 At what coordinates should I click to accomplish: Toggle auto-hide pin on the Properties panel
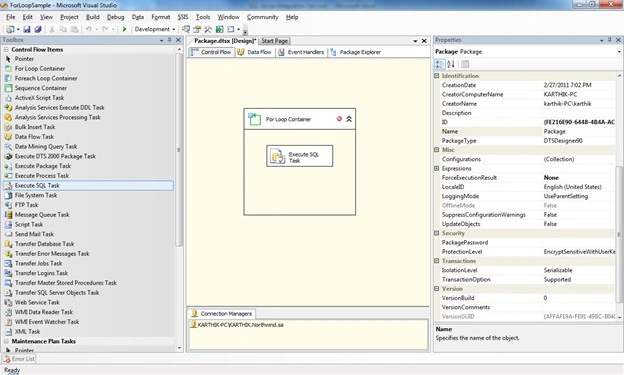pos(609,40)
